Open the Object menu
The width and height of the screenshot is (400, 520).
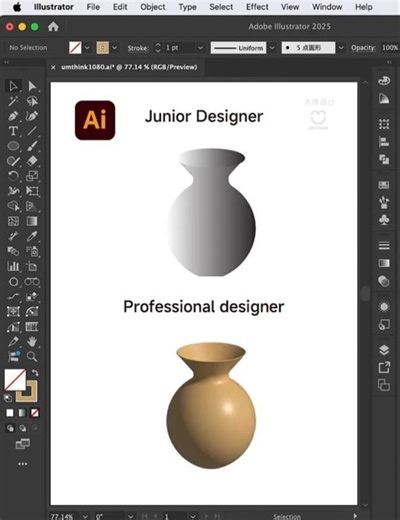pyautogui.click(x=153, y=7)
